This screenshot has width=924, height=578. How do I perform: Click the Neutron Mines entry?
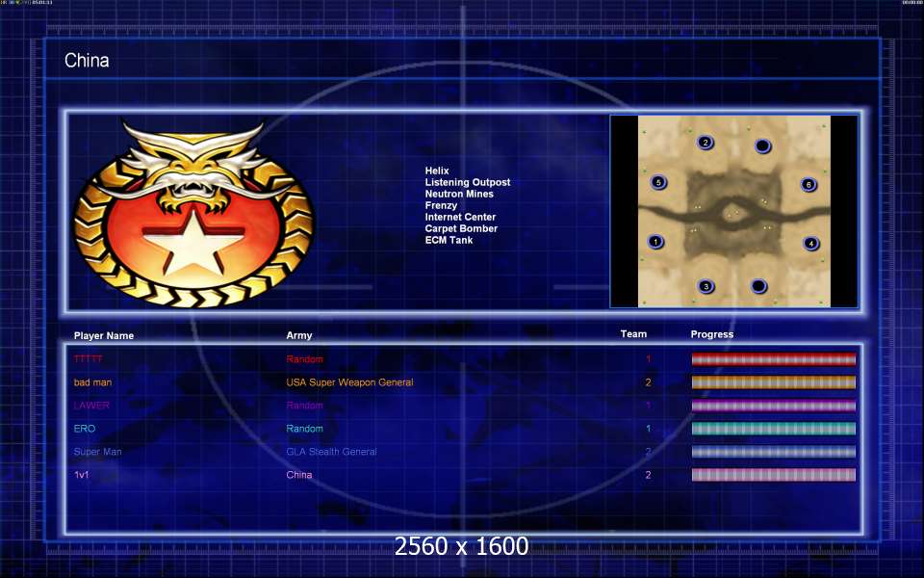[459, 194]
